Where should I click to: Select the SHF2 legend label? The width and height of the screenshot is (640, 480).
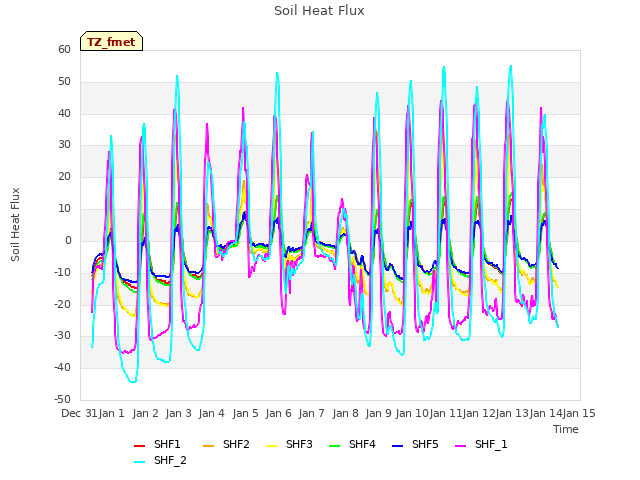pos(236,444)
